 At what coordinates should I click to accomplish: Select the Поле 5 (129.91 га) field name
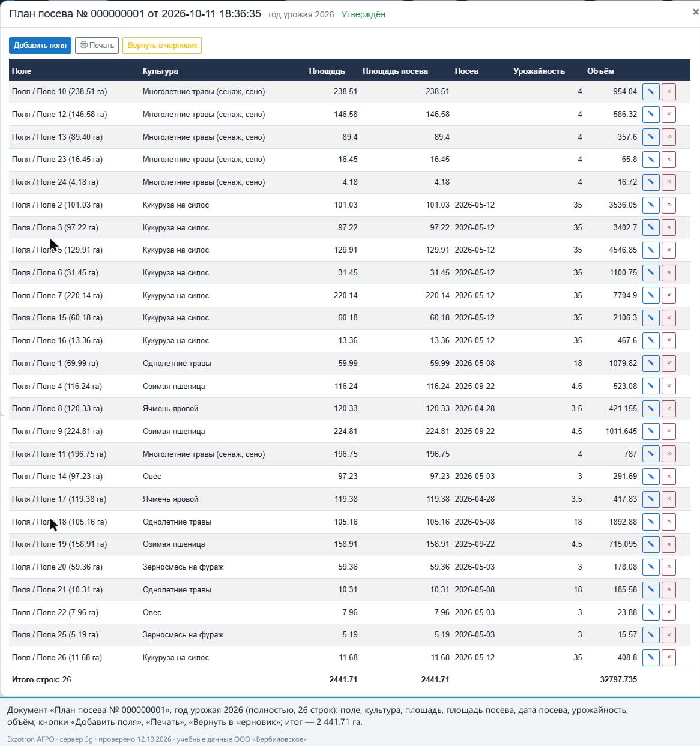click(57, 250)
